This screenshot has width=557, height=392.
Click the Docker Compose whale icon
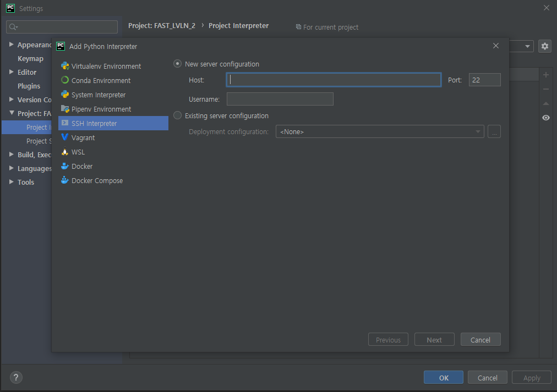click(65, 180)
